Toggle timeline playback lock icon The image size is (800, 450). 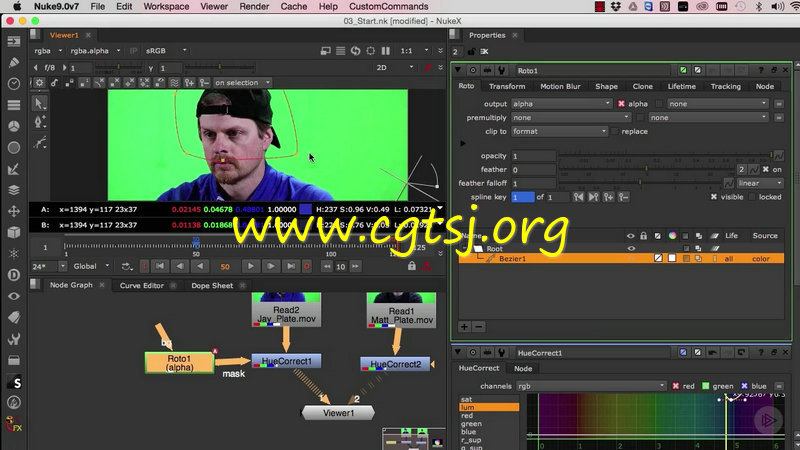pos(411,266)
